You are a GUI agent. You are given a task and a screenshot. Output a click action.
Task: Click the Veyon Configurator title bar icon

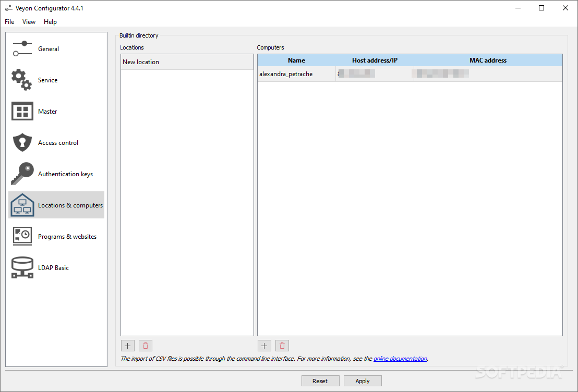pyautogui.click(x=8, y=8)
